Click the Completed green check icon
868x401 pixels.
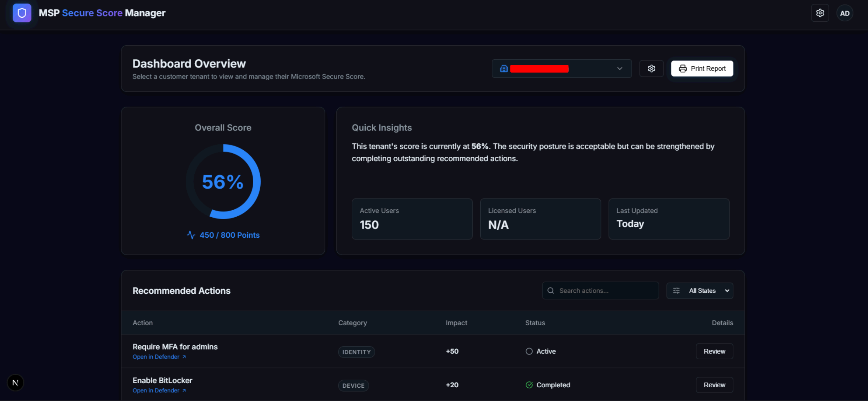tap(529, 385)
